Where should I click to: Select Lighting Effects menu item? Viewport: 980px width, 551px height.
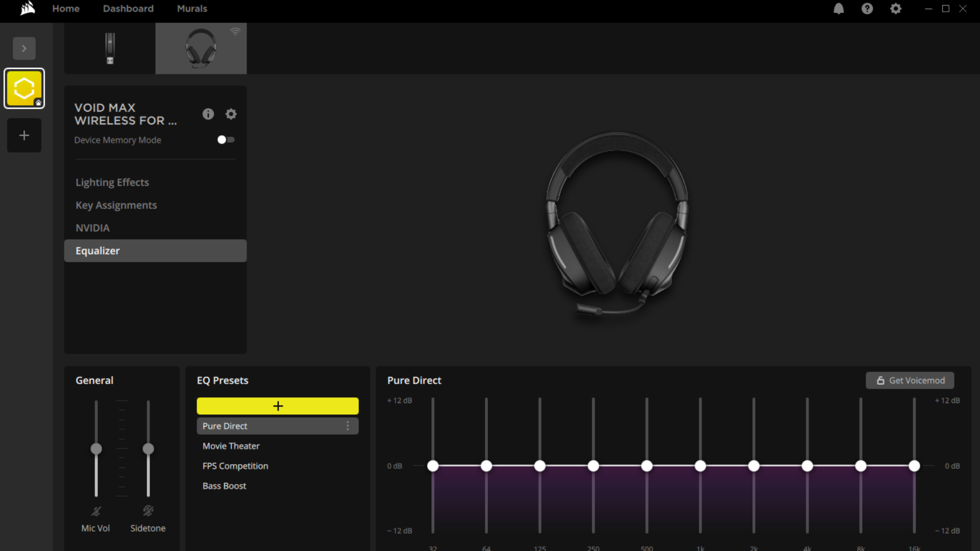click(112, 182)
